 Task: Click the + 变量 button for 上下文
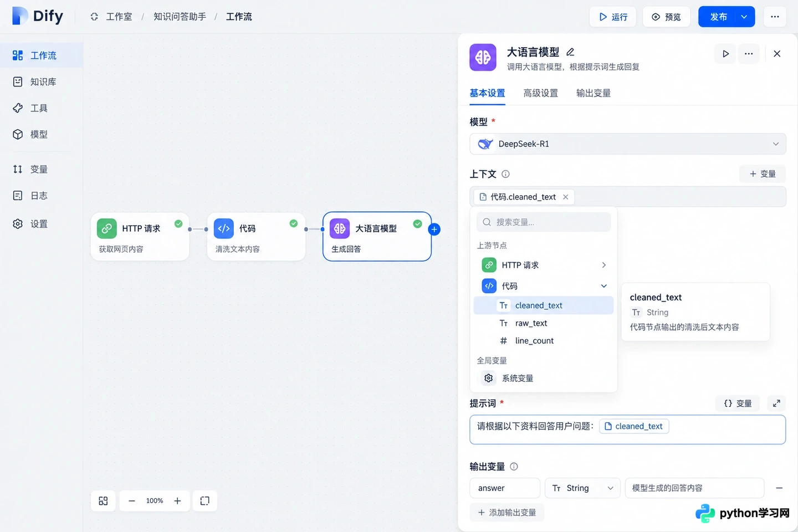click(x=763, y=174)
